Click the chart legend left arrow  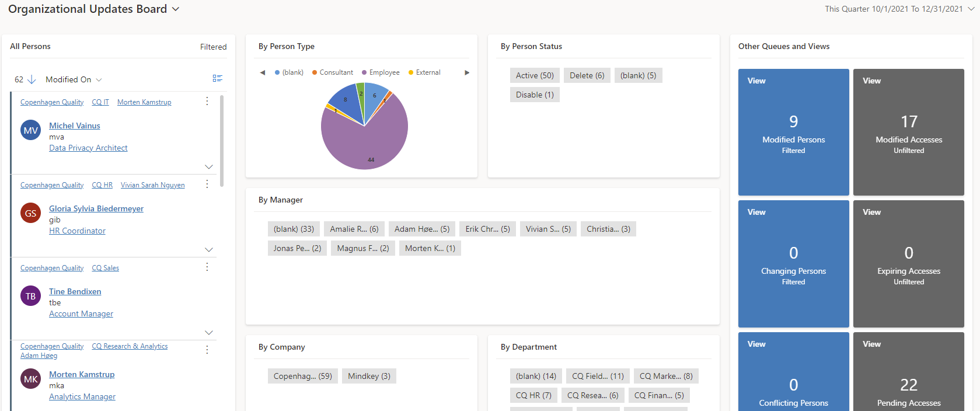[263, 72]
